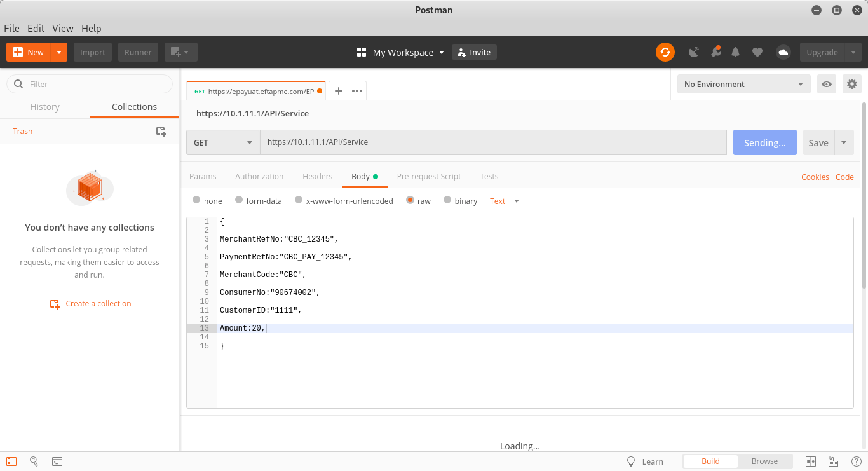868x471 pixels.
Task: Open the Edit menu
Action: point(36,28)
